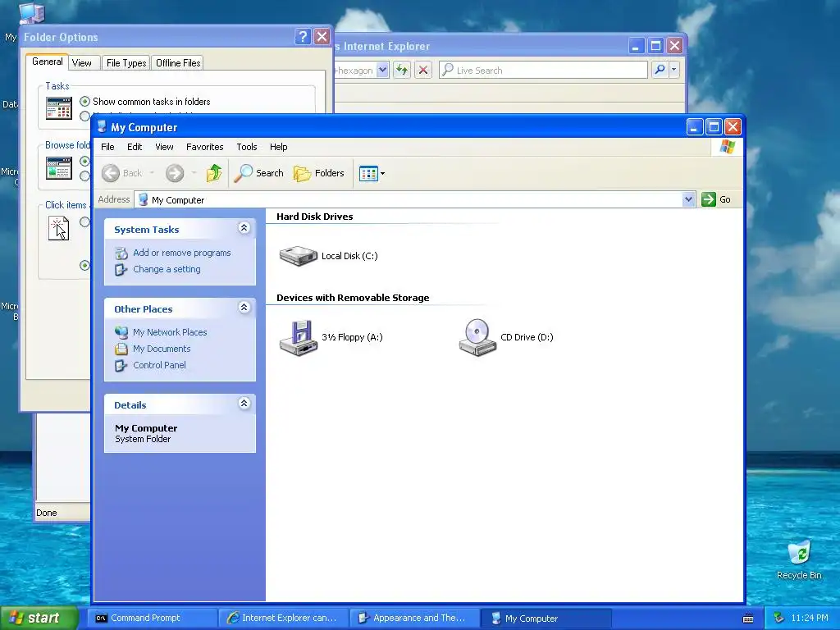Click the Folder Options help question button
The height and width of the screenshot is (630, 840).
point(303,37)
